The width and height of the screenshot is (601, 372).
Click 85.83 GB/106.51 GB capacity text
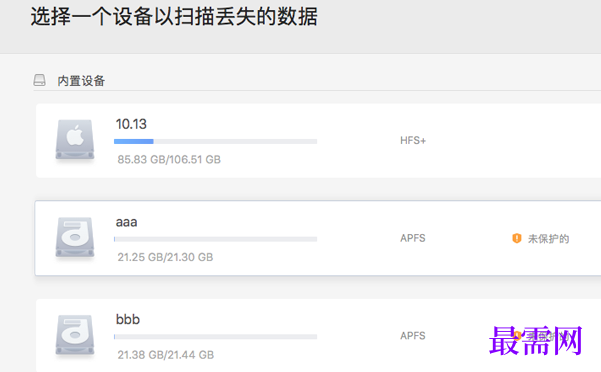(x=169, y=159)
